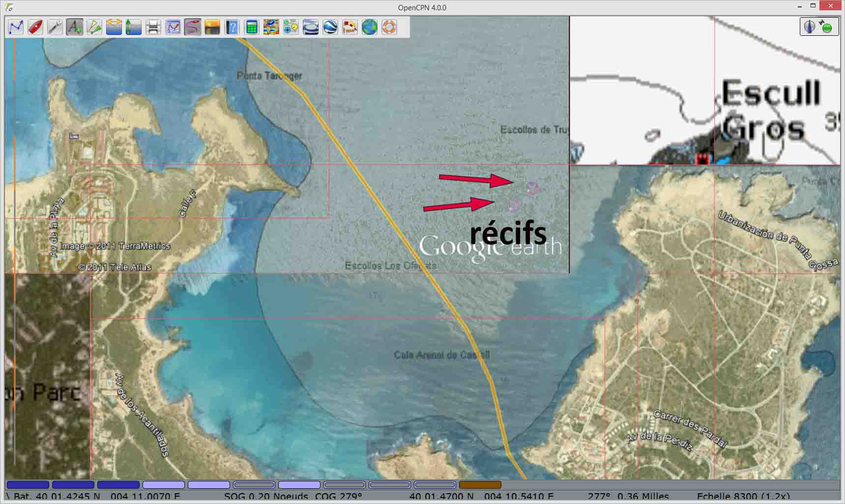Open About OpenCPN question mark book icon
Viewport: 845px width, 504px height.
coord(232,27)
